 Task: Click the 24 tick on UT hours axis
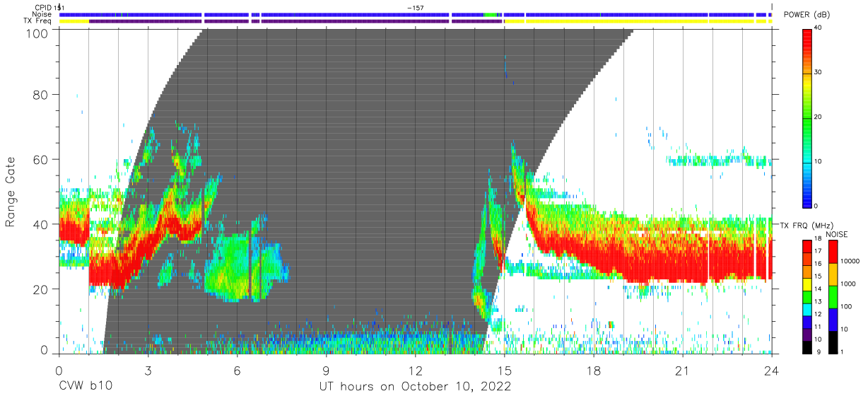point(771,370)
